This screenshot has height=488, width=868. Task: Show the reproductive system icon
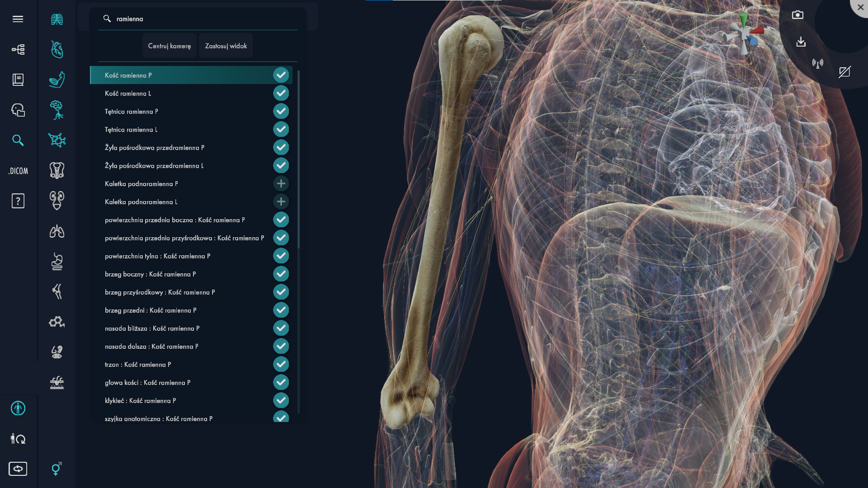click(57, 170)
